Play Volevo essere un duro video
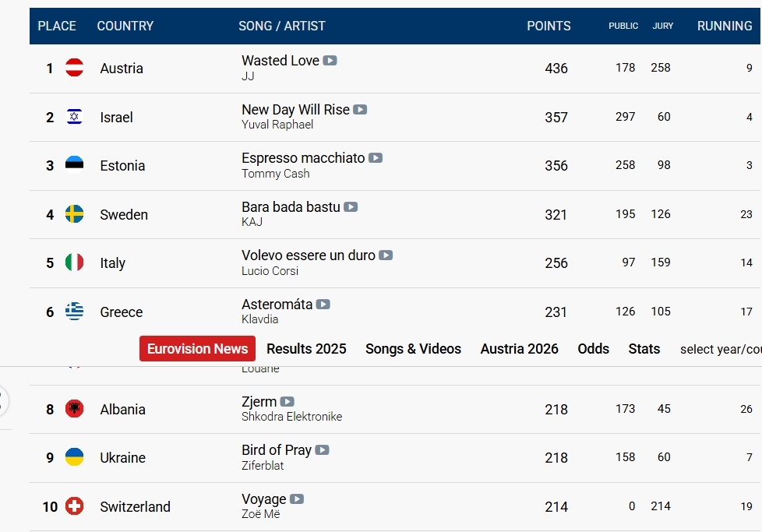 pos(386,255)
